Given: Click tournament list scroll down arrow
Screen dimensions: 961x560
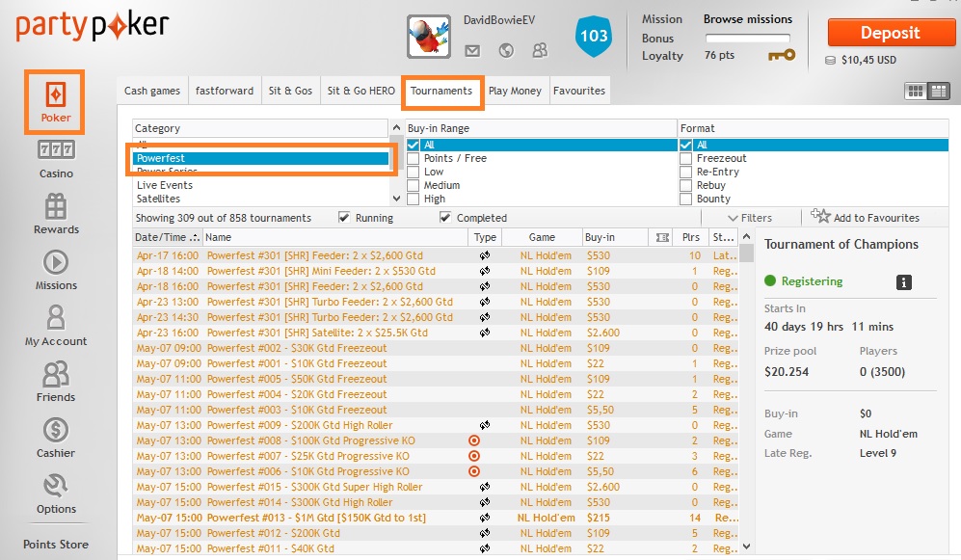Looking at the screenshot, I should point(746,546).
